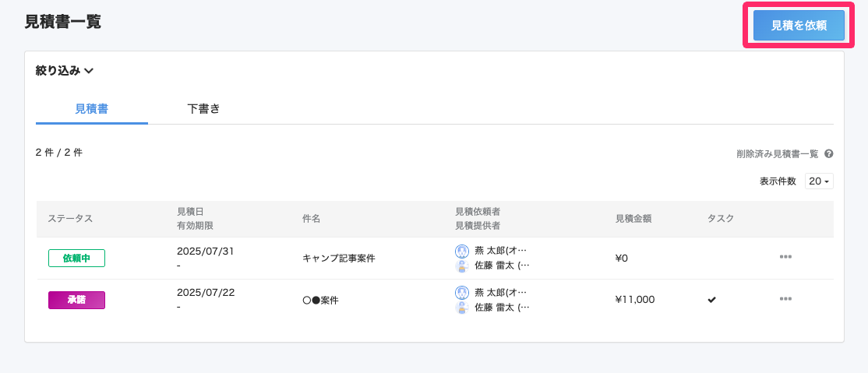Screen dimensions: 868x373
Task: Click the 依頼中 status badge
Action: tap(76, 259)
